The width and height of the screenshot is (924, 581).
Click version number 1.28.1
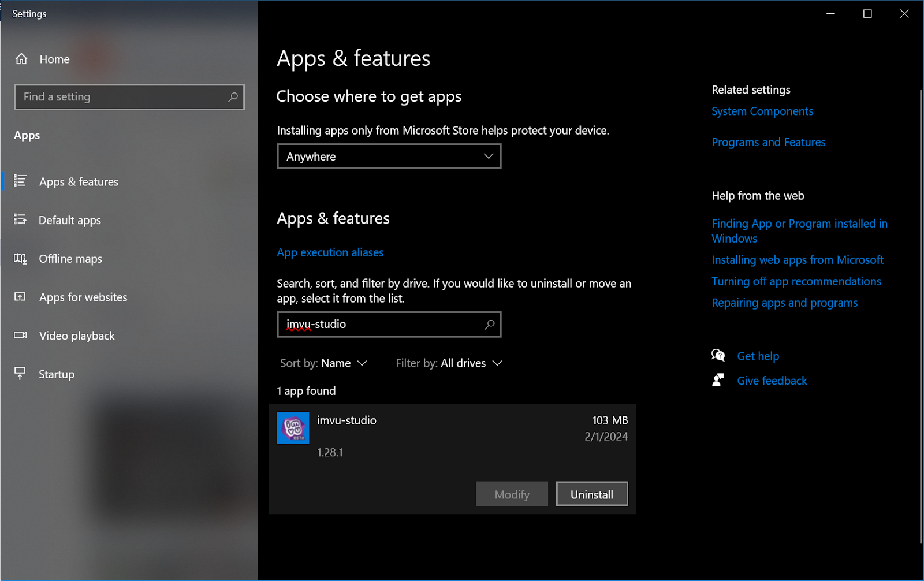pyautogui.click(x=330, y=453)
